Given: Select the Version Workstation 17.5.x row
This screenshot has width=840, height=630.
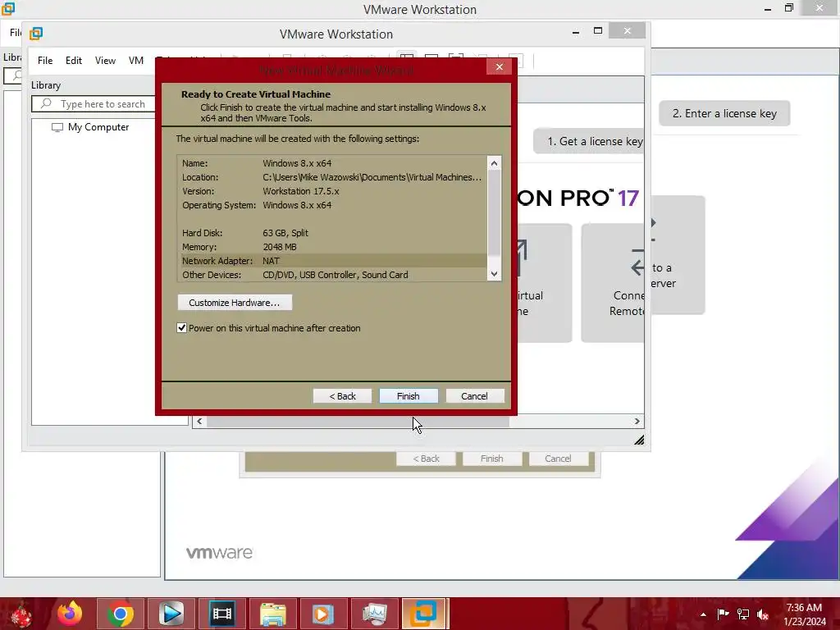Looking at the screenshot, I should point(333,191).
